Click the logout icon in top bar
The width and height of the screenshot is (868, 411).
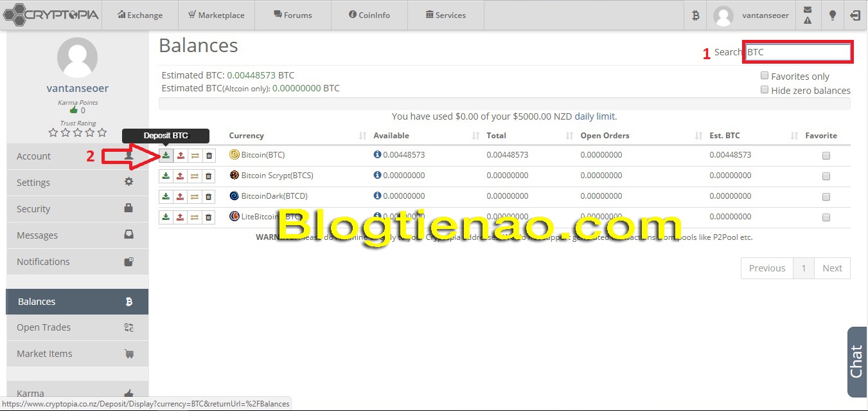tap(855, 15)
